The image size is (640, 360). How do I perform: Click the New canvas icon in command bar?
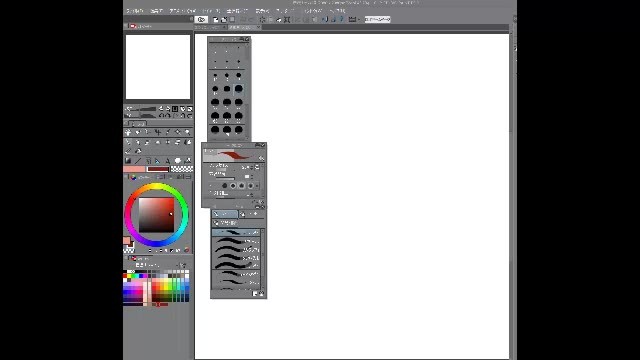pyautogui.click(x=216, y=20)
